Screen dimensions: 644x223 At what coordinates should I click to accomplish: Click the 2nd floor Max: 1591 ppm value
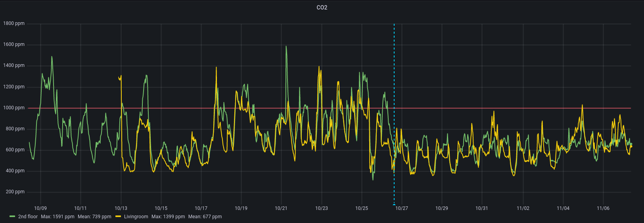point(57,217)
